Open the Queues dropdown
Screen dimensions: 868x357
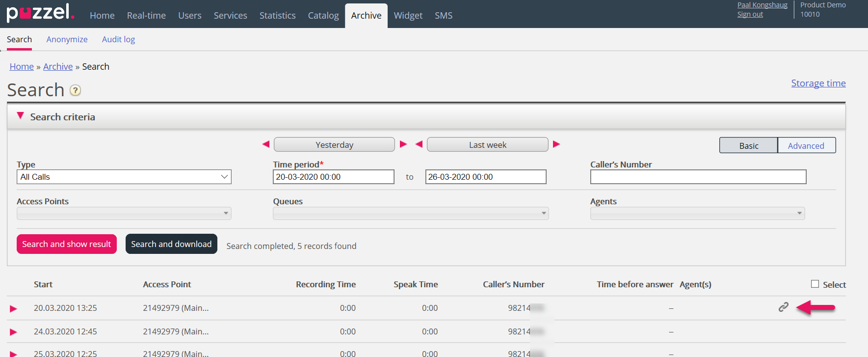[x=410, y=213]
